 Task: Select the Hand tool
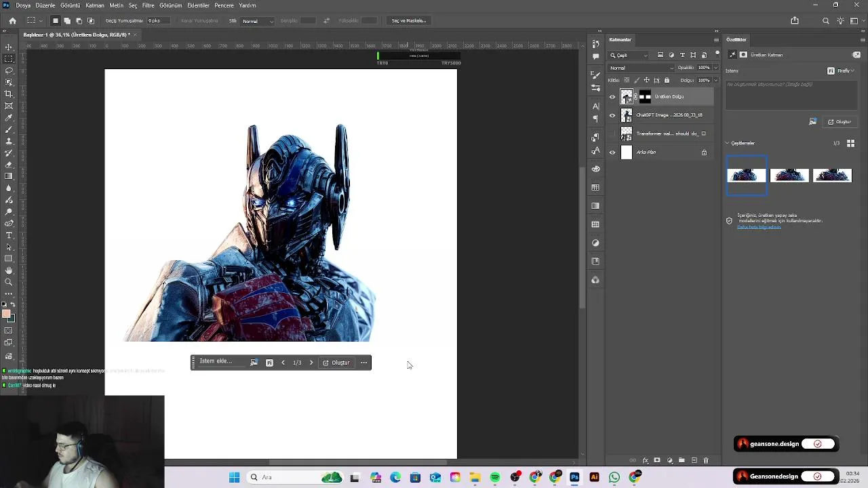[x=9, y=270]
